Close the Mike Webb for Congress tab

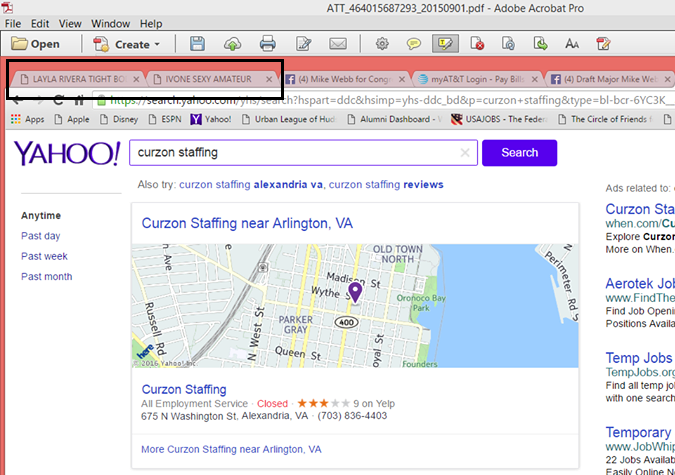pos(402,79)
